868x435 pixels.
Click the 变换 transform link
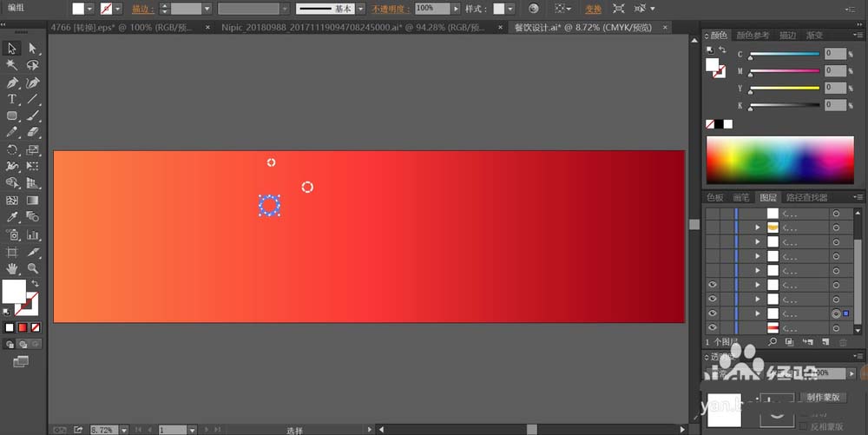click(x=594, y=9)
